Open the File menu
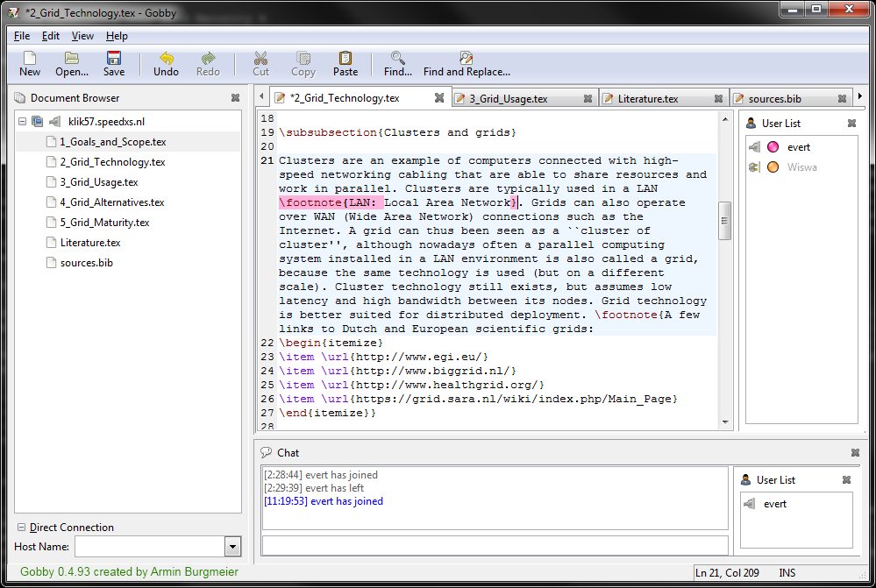The width and height of the screenshot is (876, 588). (x=22, y=36)
